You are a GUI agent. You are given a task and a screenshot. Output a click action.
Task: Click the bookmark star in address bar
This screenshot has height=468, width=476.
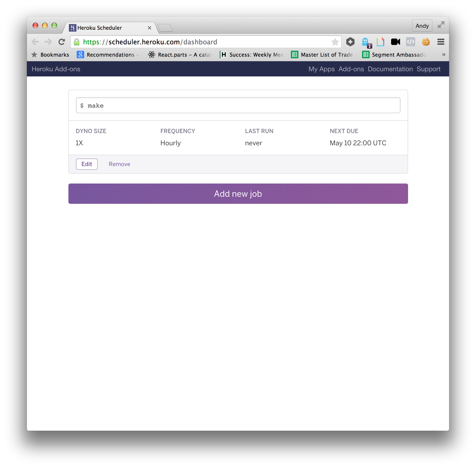click(335, 42)
